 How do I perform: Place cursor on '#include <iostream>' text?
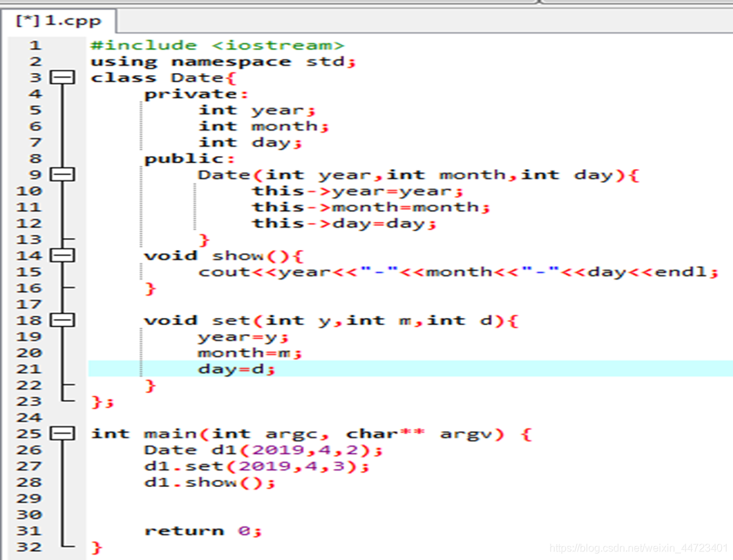click(x=217, y=45)
